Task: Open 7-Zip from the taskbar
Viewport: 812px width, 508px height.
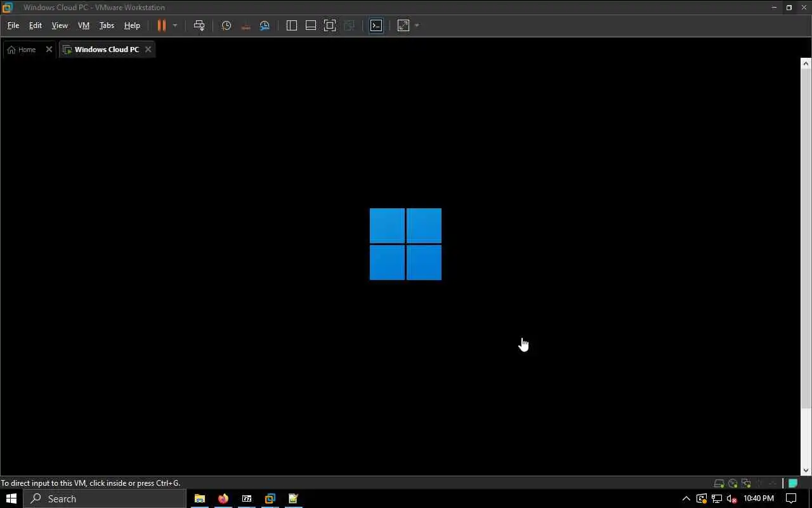Action: (247, 498)
